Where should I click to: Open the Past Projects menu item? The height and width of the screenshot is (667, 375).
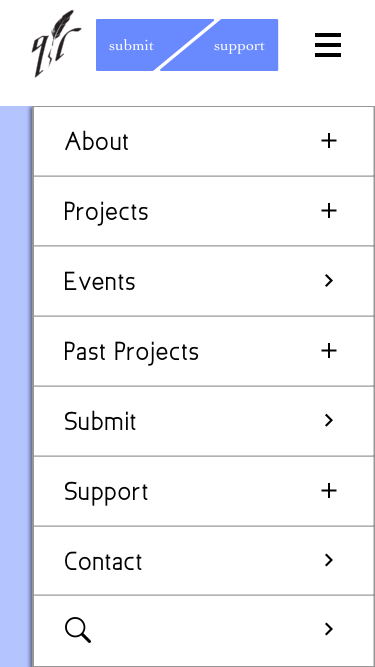point(131,352)
